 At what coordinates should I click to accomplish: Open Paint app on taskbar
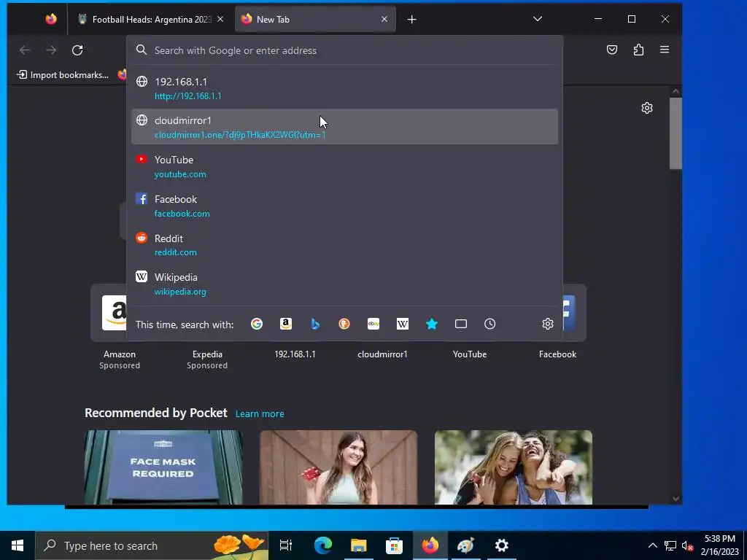pos(465,545)
